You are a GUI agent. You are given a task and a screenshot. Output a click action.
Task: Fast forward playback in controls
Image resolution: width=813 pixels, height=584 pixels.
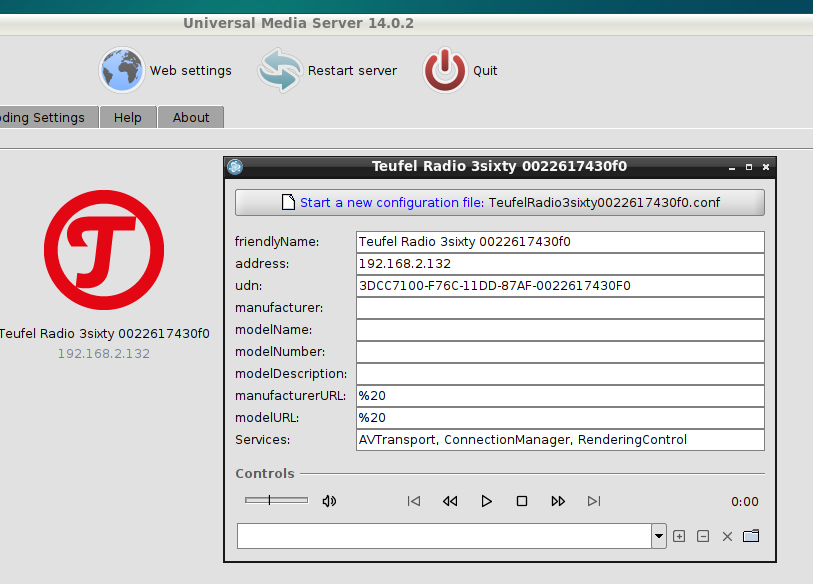click(x=558, y=501)
